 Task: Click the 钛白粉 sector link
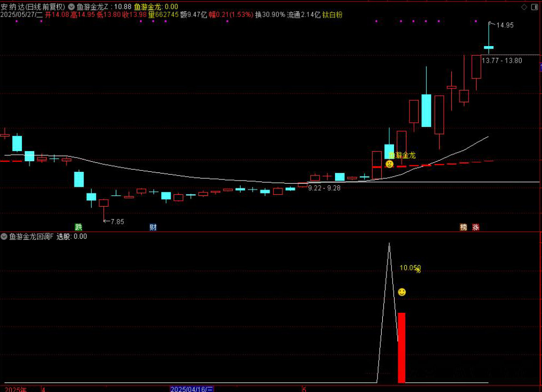point(332,15)
